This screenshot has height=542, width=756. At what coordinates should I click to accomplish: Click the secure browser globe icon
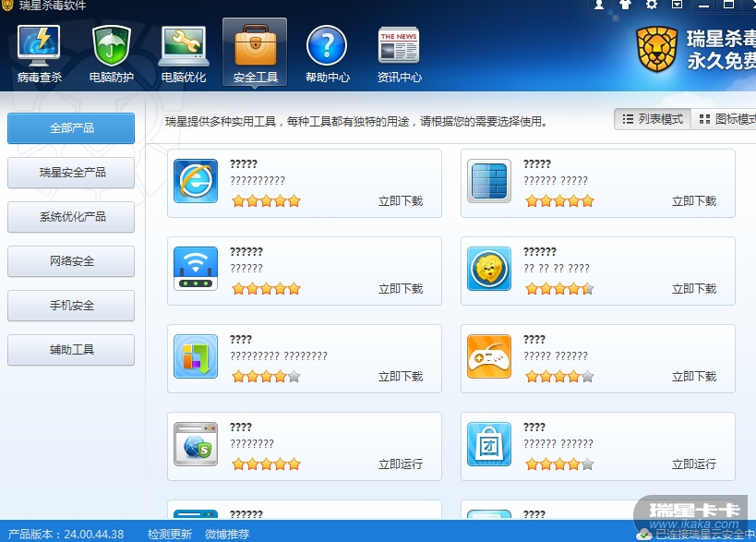(196, 445)
